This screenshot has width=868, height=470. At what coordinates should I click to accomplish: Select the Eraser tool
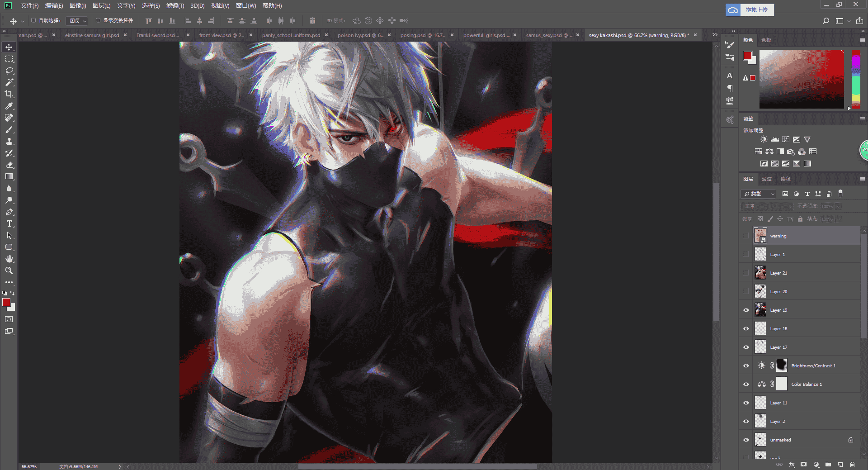pyautogui.click(x=9, y=165)
